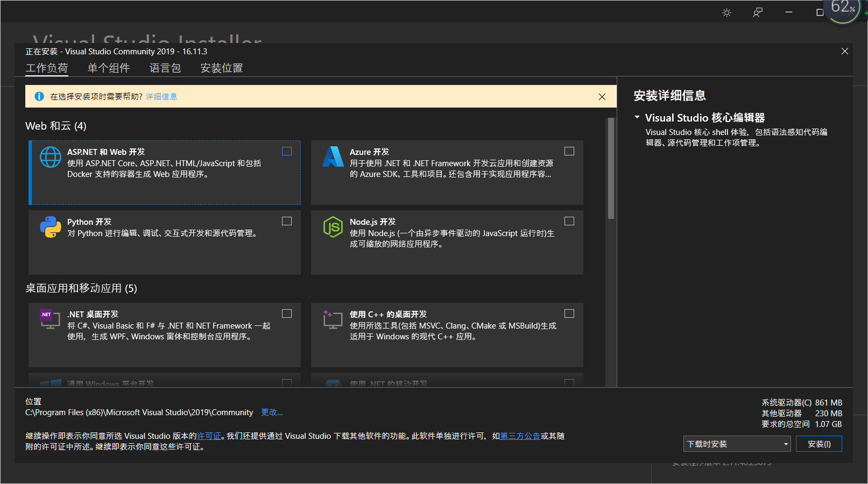This screenshot has width=868, height=484.
Task: Click the C++ desktop development icon
Action: (x=333, y=319)
